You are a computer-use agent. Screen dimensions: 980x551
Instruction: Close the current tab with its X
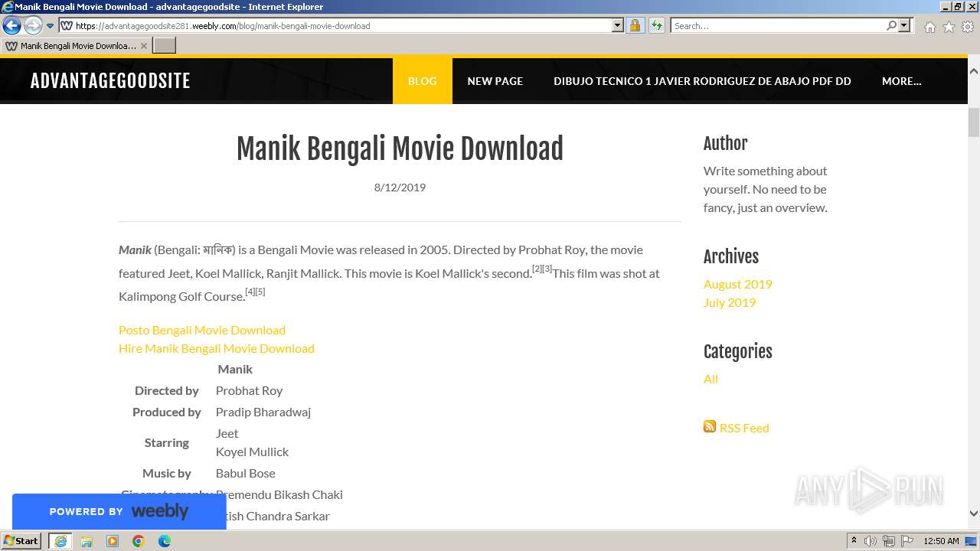click(x=144, y=46)
